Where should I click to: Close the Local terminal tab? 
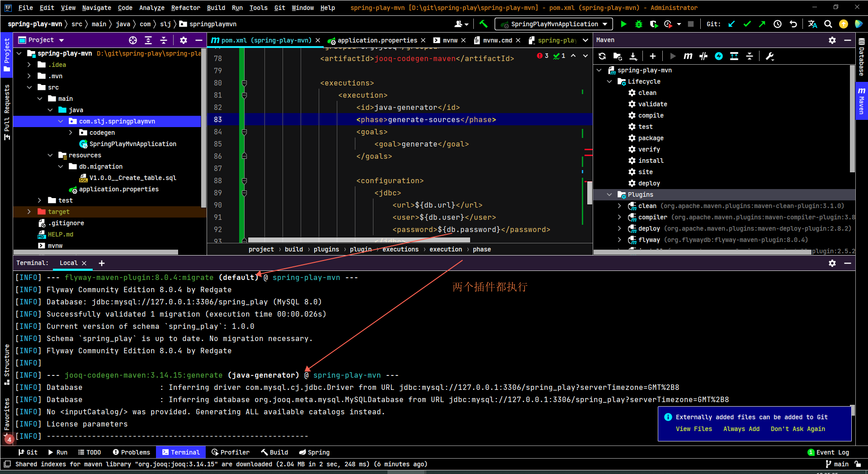coord(84,263)
